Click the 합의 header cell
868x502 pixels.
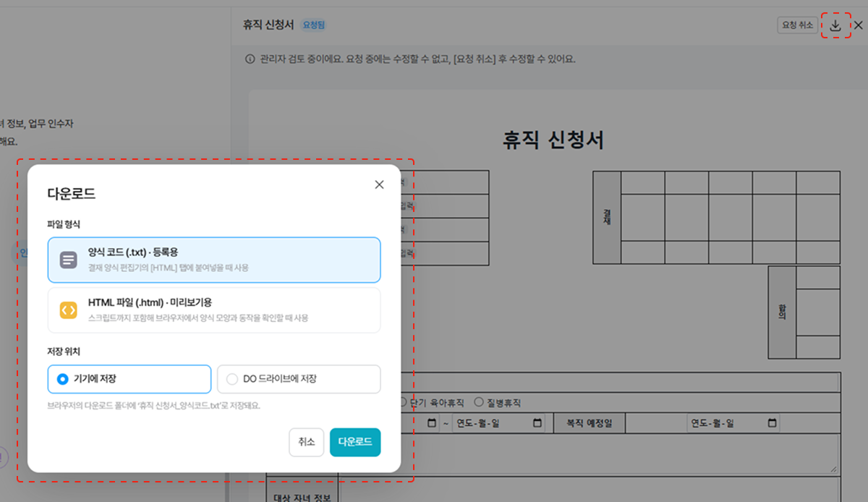click(782, 312)
